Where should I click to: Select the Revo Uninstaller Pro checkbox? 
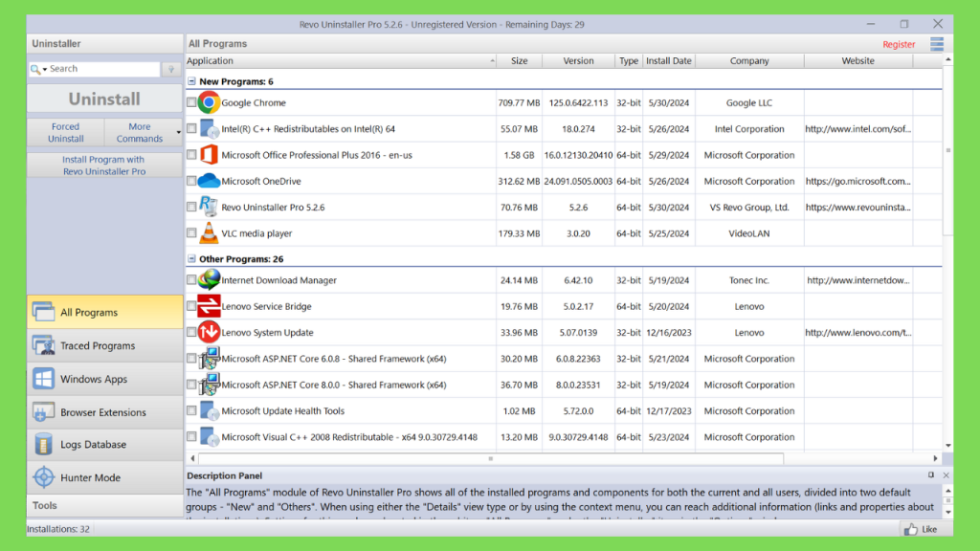[x=191, y=207]
